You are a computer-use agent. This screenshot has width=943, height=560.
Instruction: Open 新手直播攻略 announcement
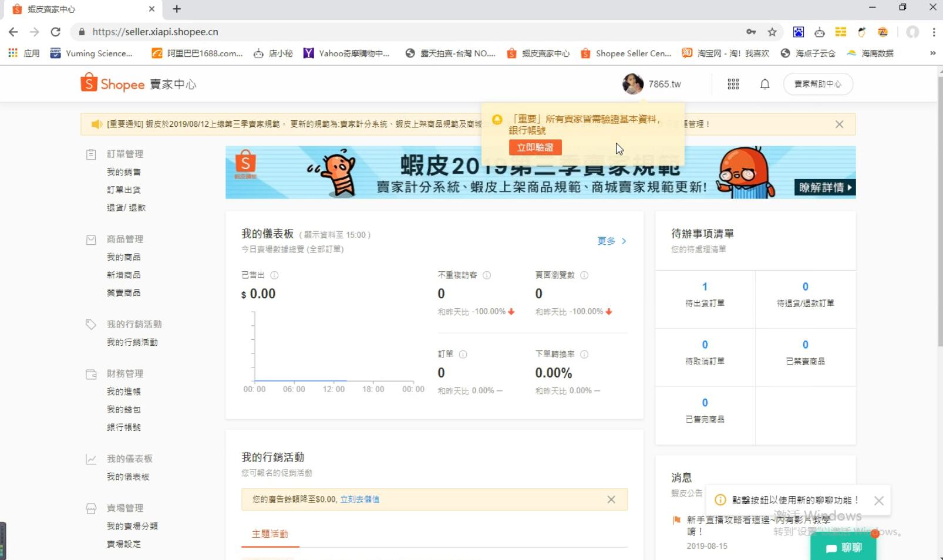759,525
